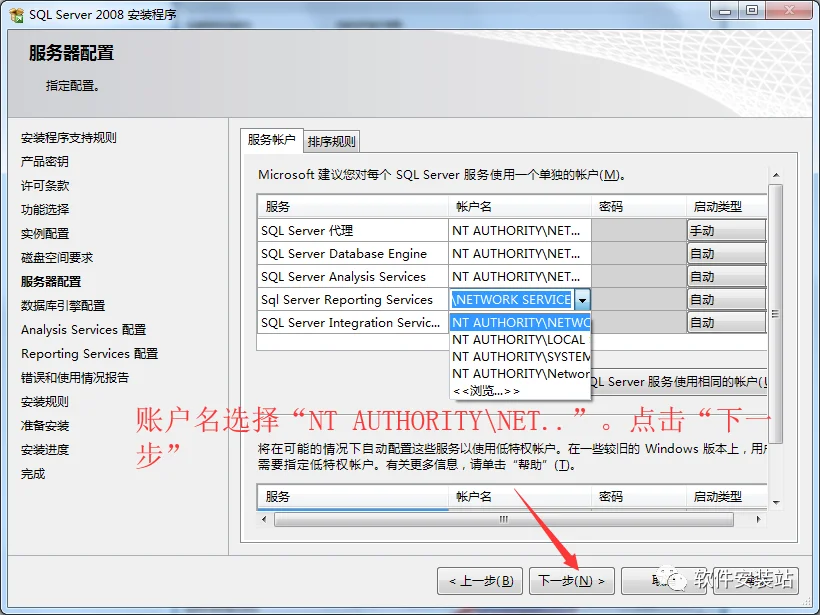The width and height of the screenshot is (820, 615).
Task: Click the 密码 column header in top table
Action: coord(639,207)
